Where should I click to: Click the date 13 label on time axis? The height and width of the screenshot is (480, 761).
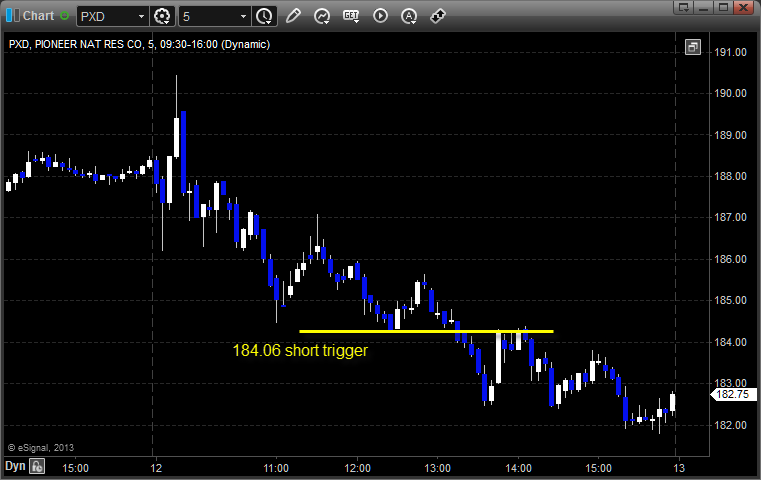(x=678, y=468)
